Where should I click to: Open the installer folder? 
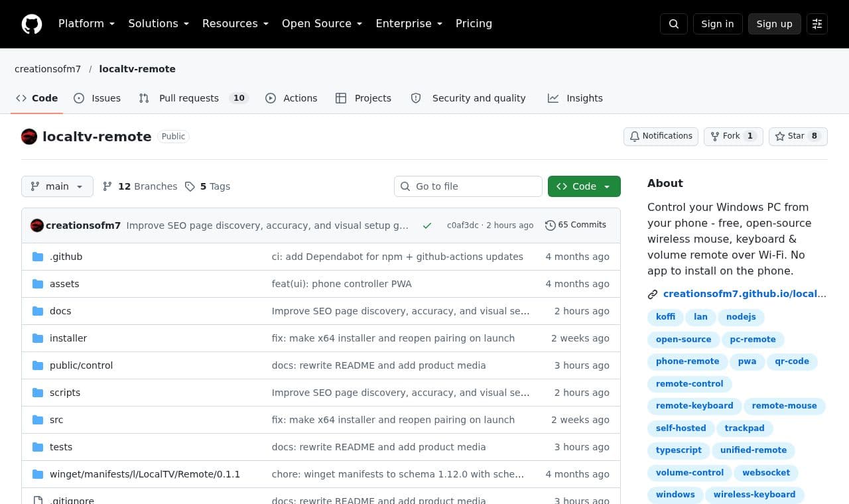(68, 338)
